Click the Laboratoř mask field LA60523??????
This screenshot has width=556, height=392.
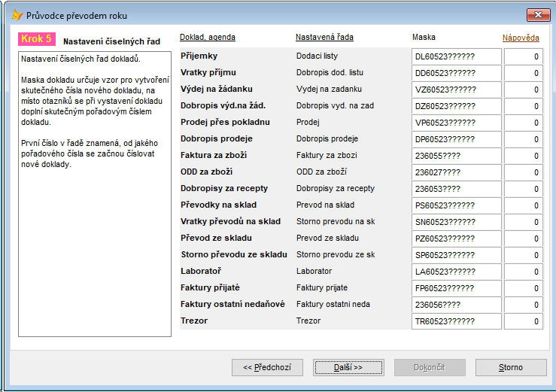(457, 272)
